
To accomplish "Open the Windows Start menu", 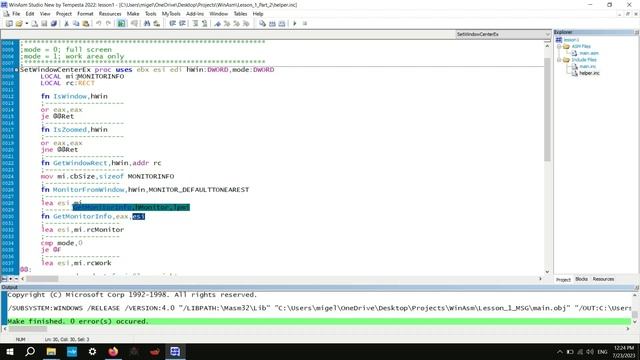I will [9, 351].
